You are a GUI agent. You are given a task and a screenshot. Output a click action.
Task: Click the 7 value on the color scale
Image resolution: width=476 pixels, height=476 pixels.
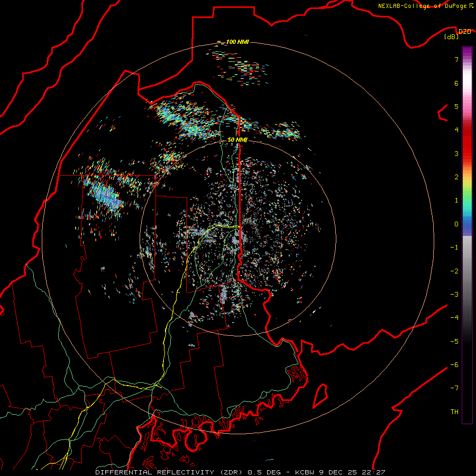[x=456, y=59]
